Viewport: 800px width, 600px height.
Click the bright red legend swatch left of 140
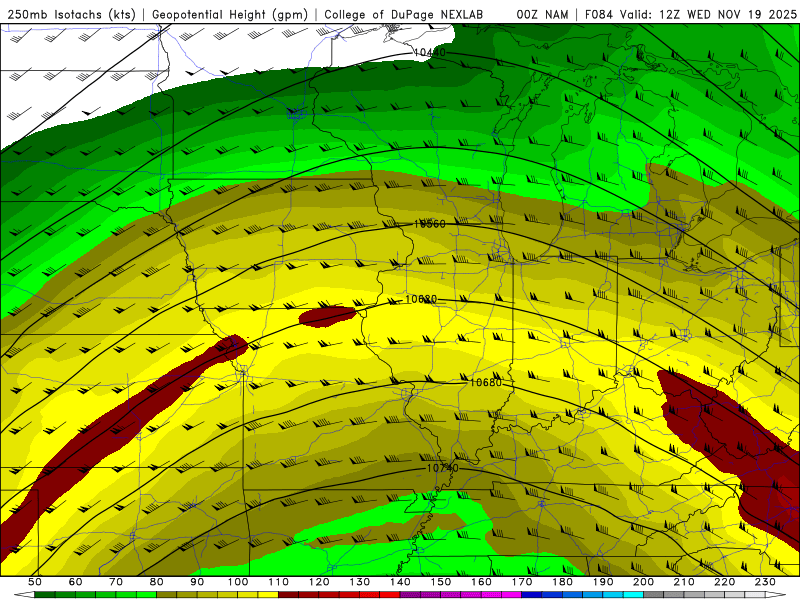click(390, 595)
